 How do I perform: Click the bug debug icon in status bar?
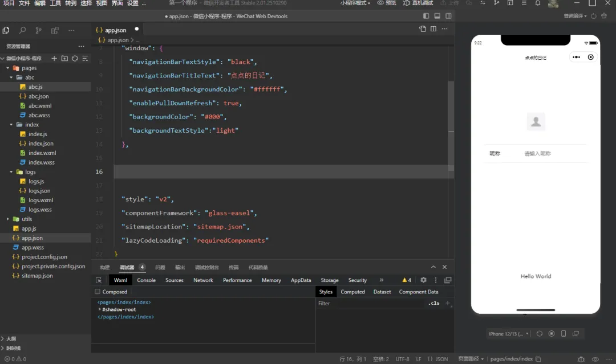581,359
